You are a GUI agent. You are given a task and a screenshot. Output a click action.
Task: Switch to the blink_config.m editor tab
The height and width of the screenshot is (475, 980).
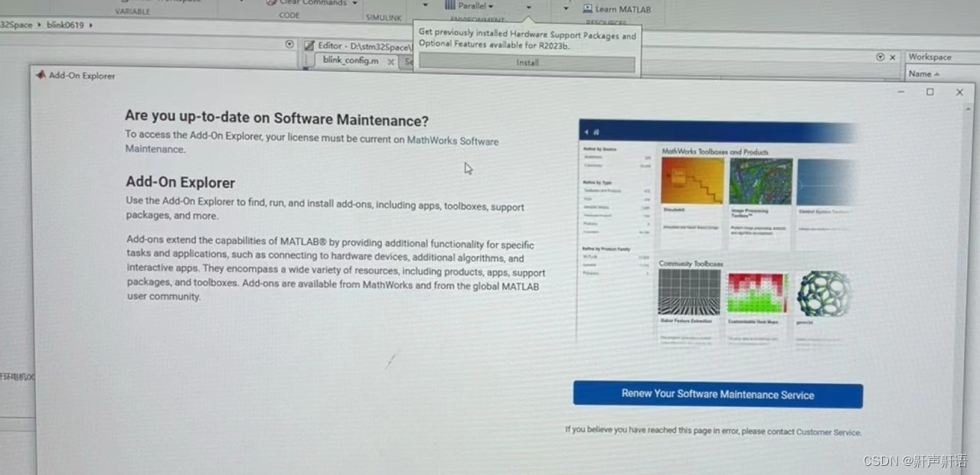351,60
